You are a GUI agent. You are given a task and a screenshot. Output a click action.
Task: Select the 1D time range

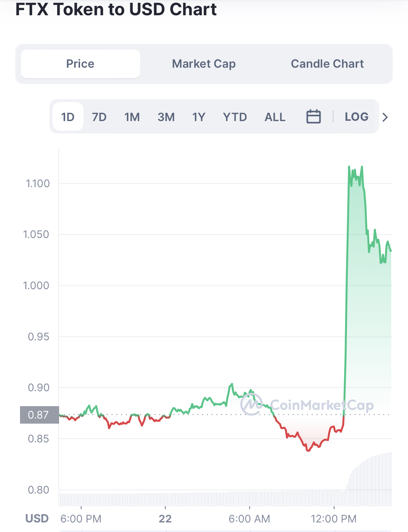point(68,117)
